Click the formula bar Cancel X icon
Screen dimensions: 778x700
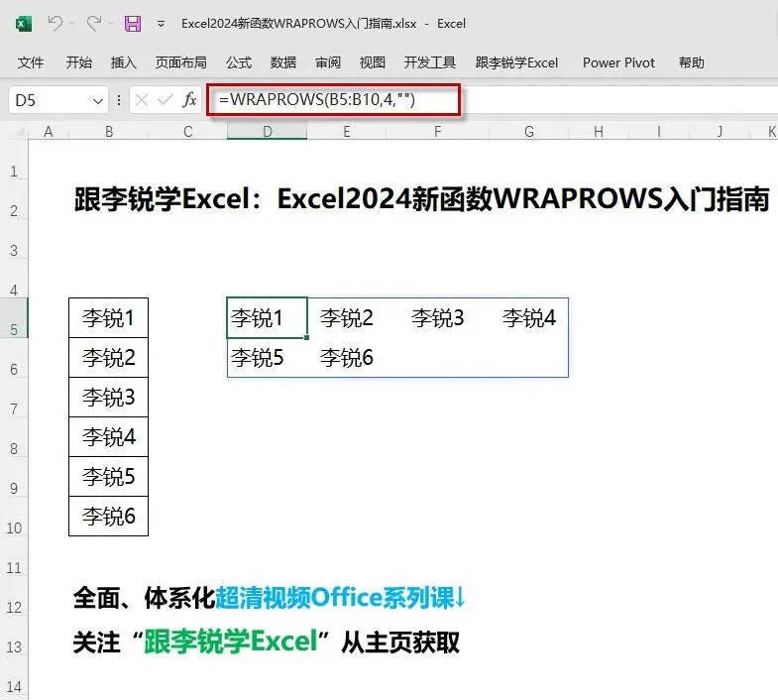coord(142,100)
